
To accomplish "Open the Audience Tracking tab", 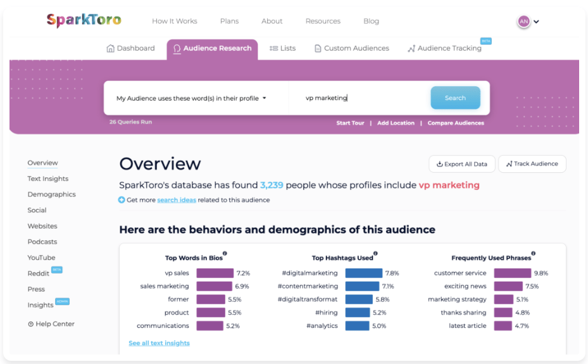I will coord(445,48).
